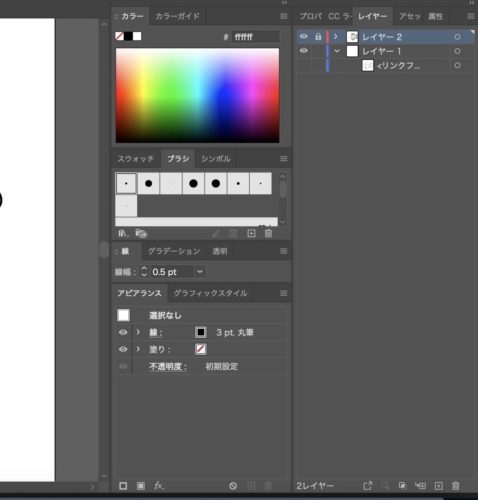Switch to the 透明 tab

click(220, 251)
